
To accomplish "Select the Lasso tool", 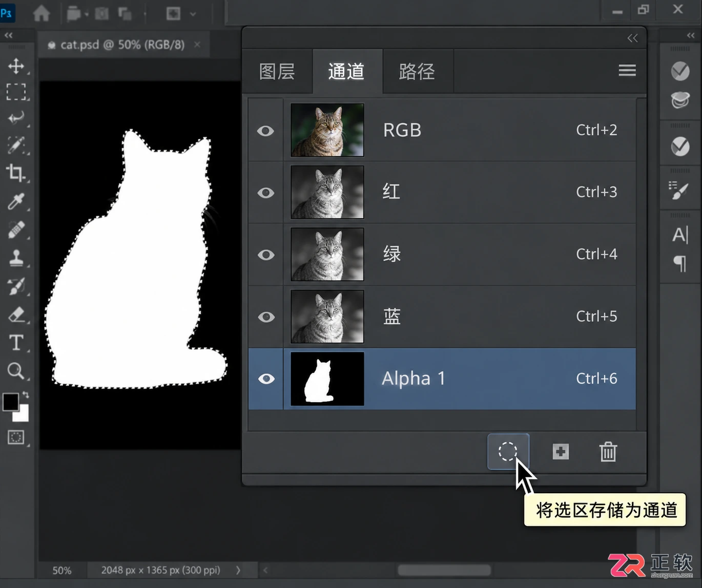I will click(x=16, y=118).
